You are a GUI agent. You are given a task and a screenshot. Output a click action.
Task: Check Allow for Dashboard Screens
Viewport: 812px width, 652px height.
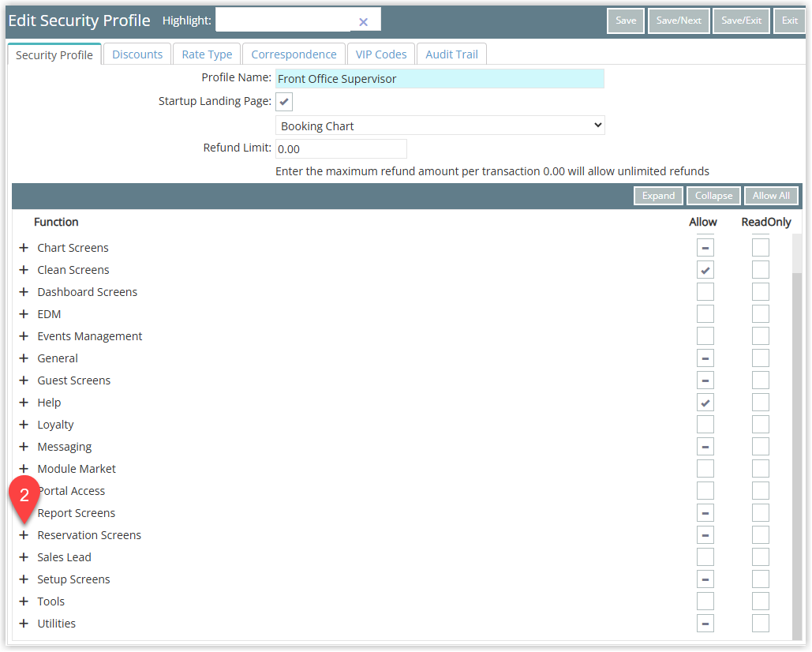pyautogui.click(x=705, y=292)
